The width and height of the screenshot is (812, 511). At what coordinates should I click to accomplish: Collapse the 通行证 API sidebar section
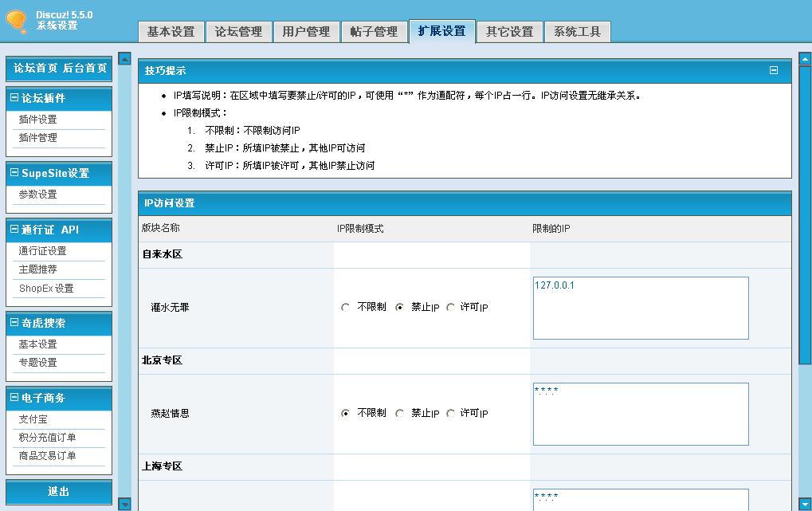point(14,229)
